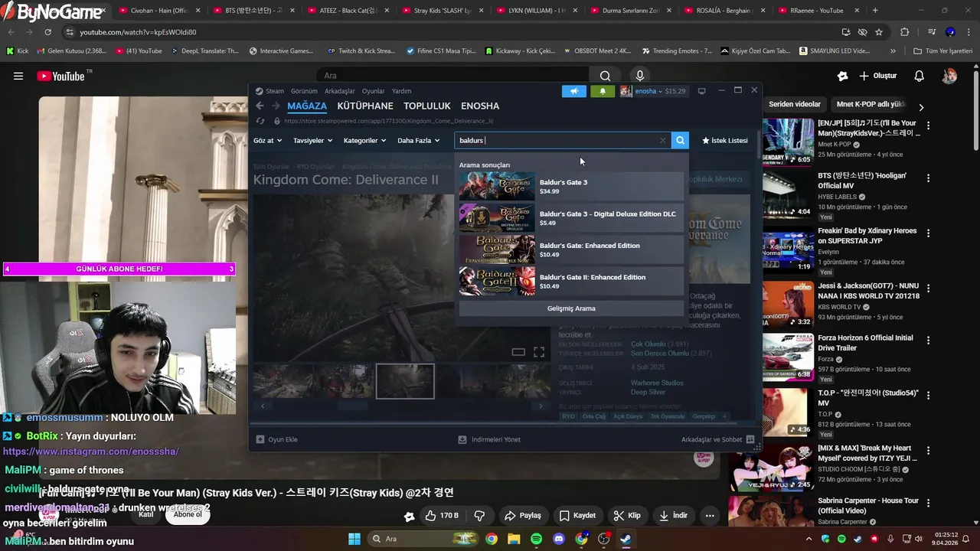Click the Klip clip button

(x=628, y=516)
